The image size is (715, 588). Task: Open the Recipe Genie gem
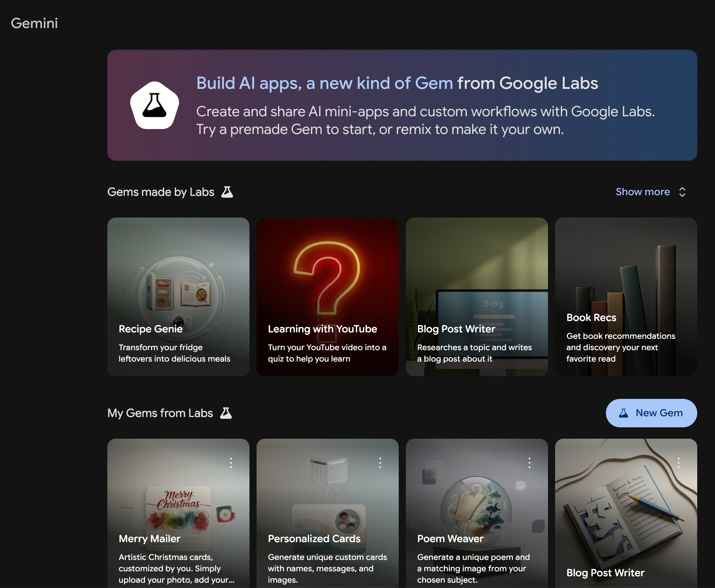point(178,296)
